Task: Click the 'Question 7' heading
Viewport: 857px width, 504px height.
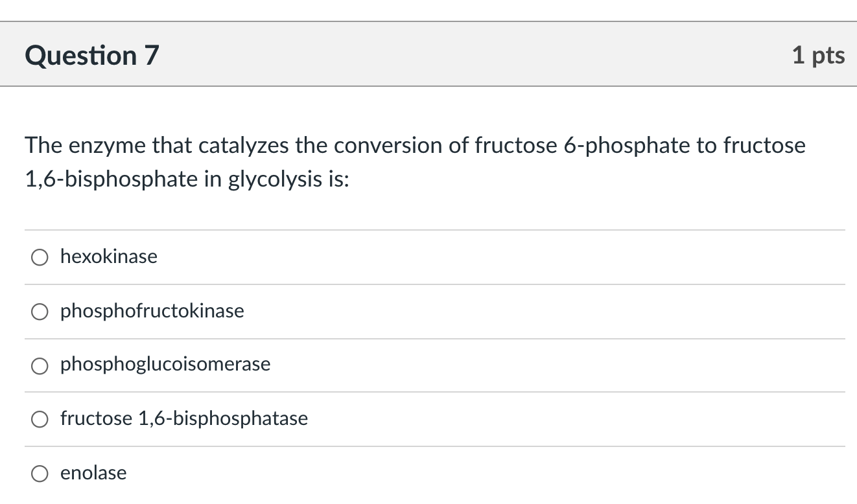Action: click(91, 56)
